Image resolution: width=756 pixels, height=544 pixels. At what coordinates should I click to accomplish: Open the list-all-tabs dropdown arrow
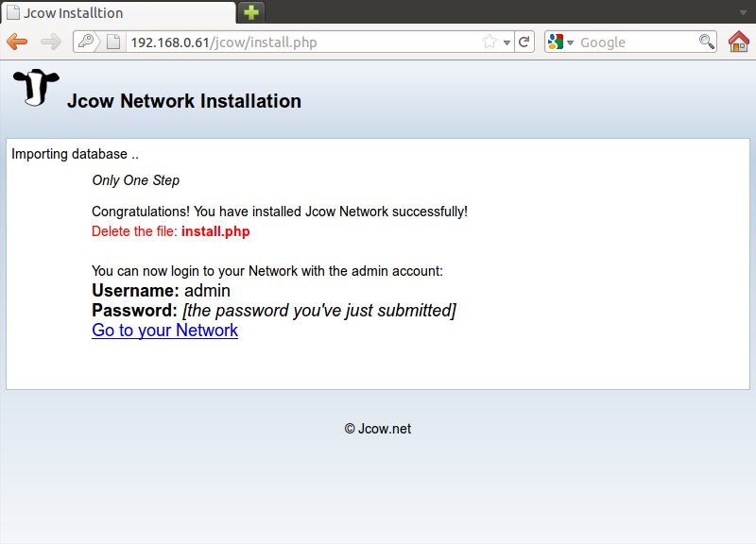[x=743, y=12]
